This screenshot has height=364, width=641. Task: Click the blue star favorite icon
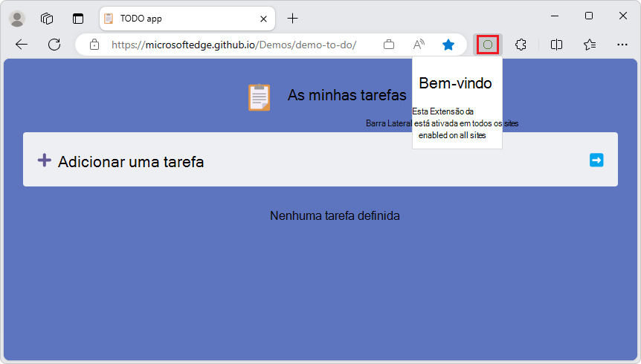448,45
